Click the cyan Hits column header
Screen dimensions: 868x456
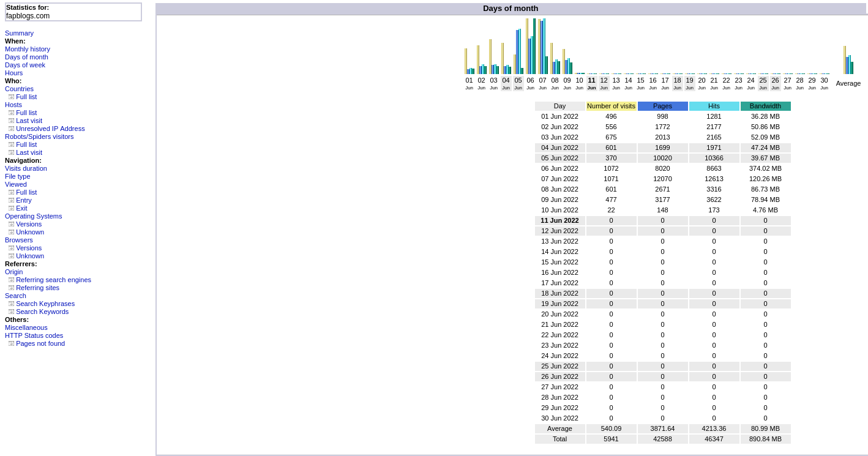pos(714,106)
